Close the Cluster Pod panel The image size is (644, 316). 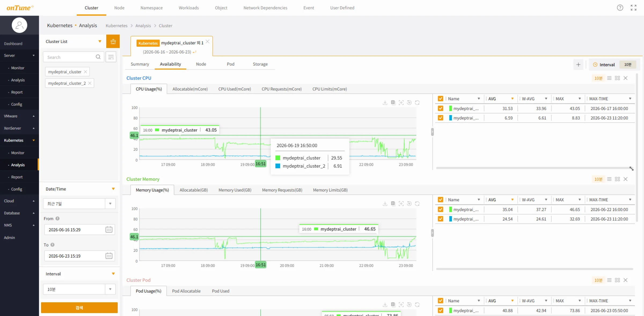pos(625,280)
